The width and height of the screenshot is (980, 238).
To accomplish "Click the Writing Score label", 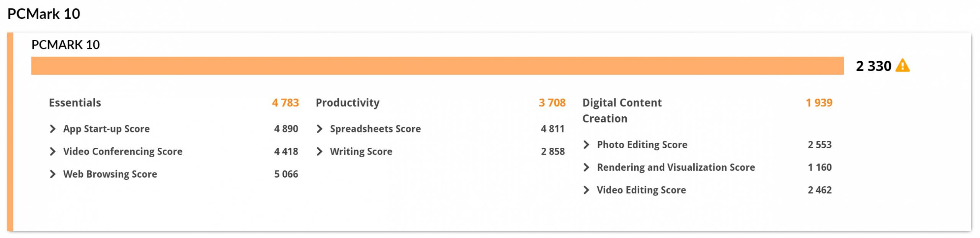I will (361, 152).
